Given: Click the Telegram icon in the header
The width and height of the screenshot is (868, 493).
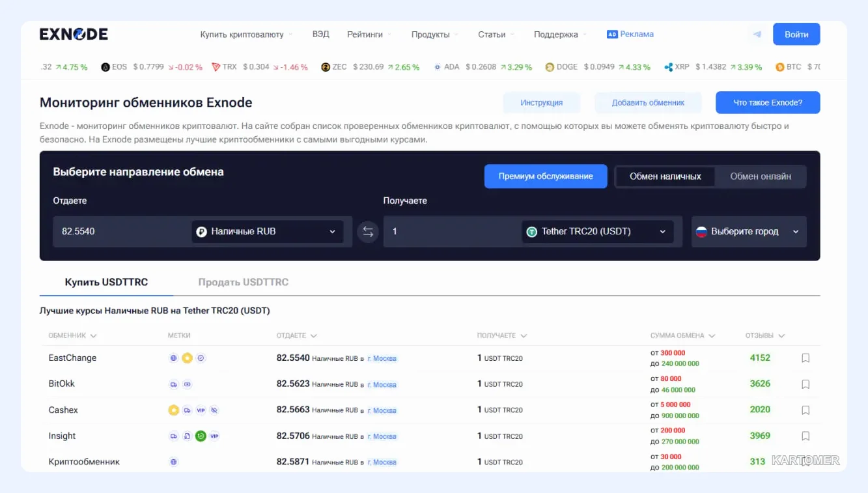Looking at the screenshot, I should [757, 34].
